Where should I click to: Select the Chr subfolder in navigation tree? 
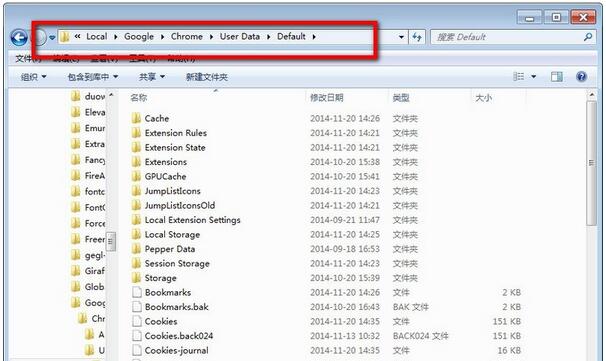tap(92, 318)
